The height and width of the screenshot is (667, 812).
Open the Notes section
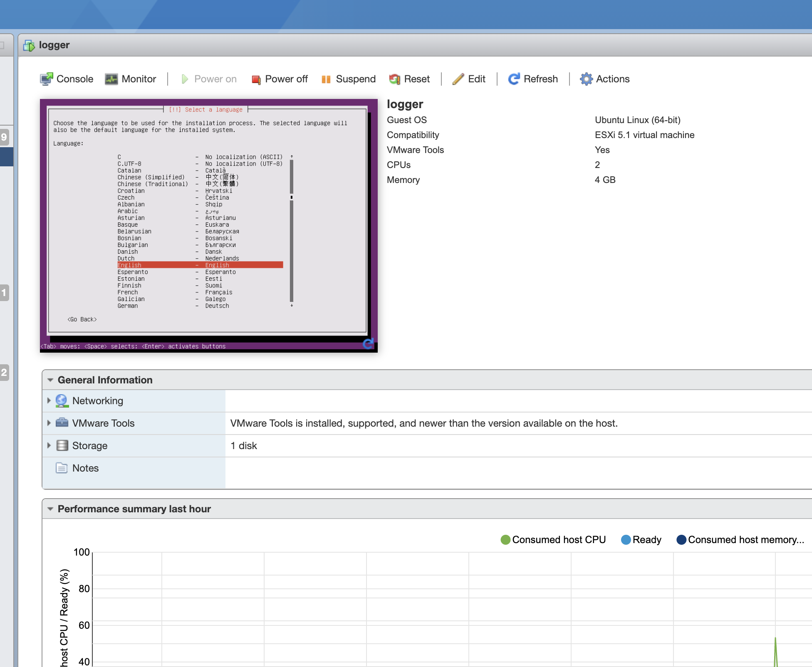coord(85,468)
